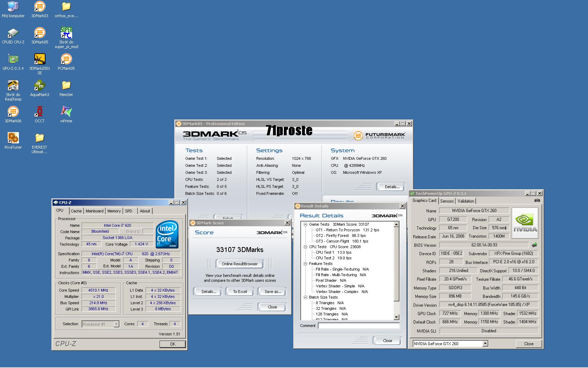Switch to the Validation tab in GPU-Z
Screen dimensions: 588x368
pyautogui.click(x=465, y=201)
